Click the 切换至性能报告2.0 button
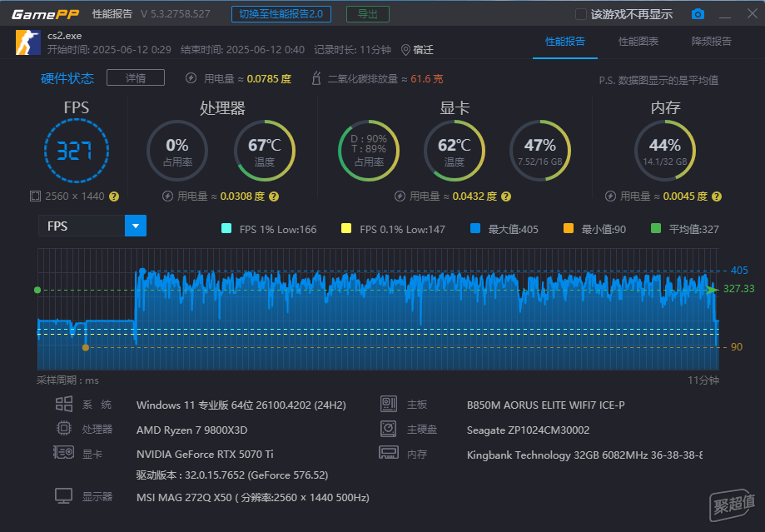The height and width of the screenshot is (532, 765). [281, 14]
